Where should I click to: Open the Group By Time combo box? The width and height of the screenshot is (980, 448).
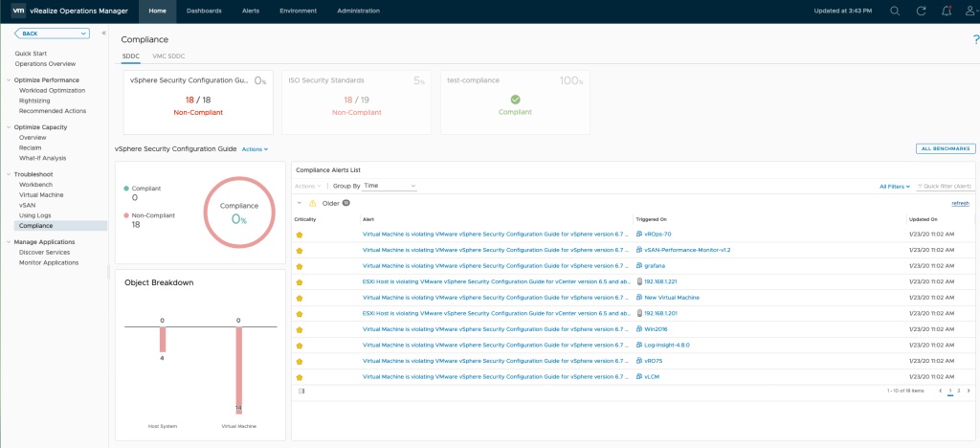tap(390, 187)
